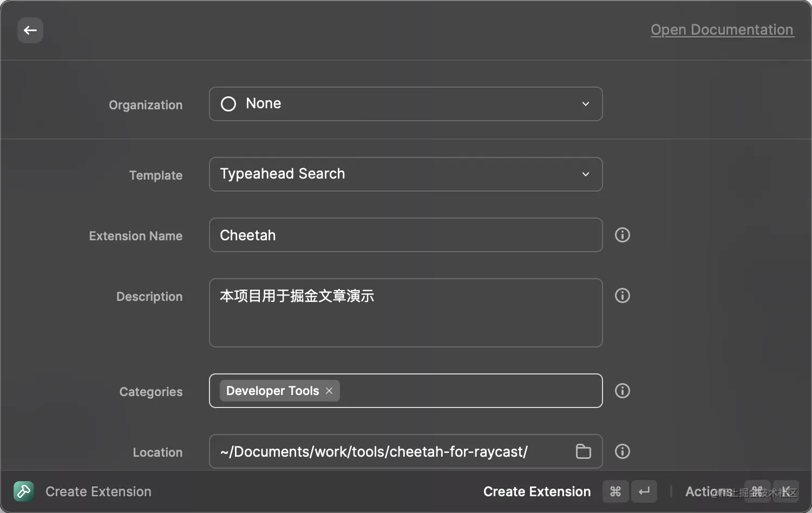Open the Actions menu
The height and width of the screenshot is (513, 812).
(709, 491)
